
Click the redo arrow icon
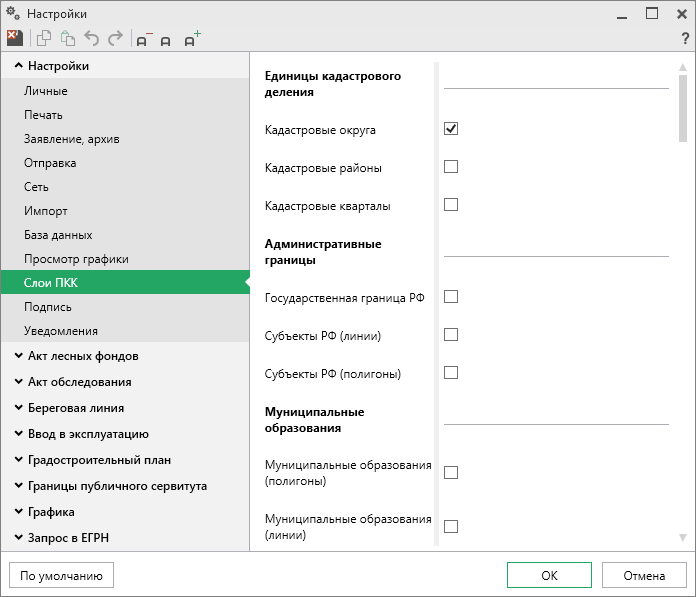pyautogui.click(x=116, y=38)
